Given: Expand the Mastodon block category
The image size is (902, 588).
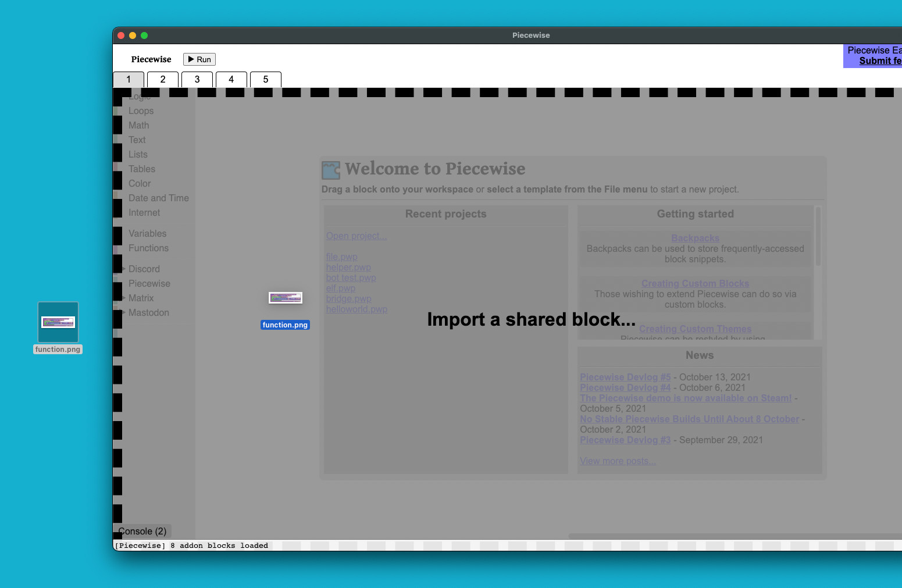Looking at the screenshot, I should tap(148, 312).
